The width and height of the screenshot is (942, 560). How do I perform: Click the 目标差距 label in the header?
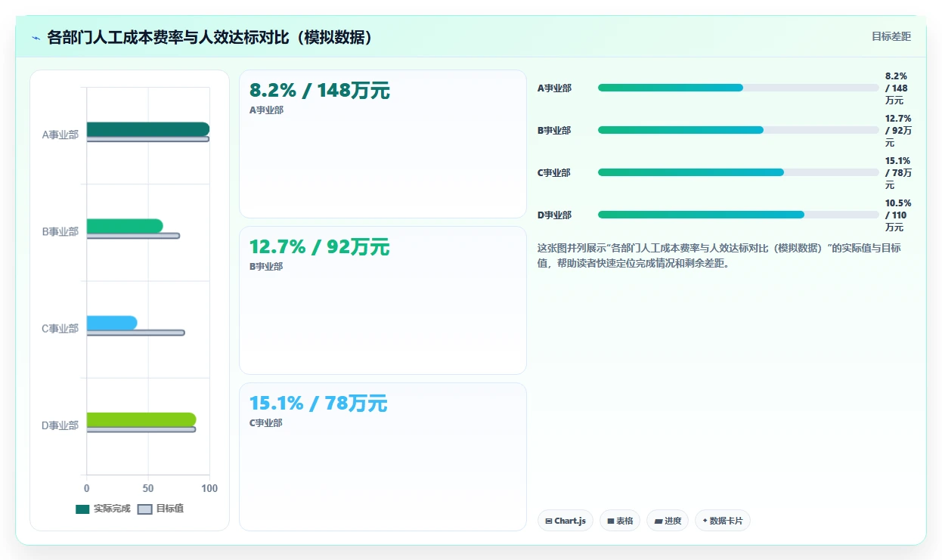tap(891, 36)
